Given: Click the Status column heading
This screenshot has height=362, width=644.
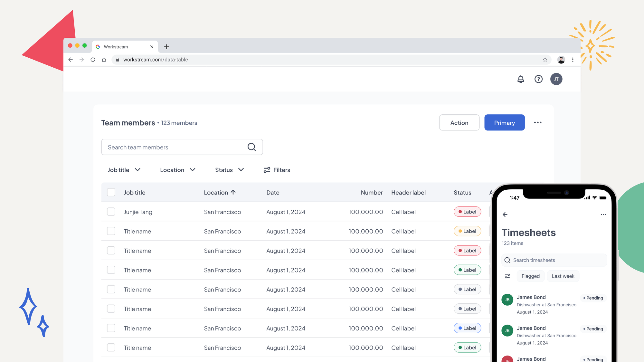Looking at the screenshot, I should [x=462, y=193].
